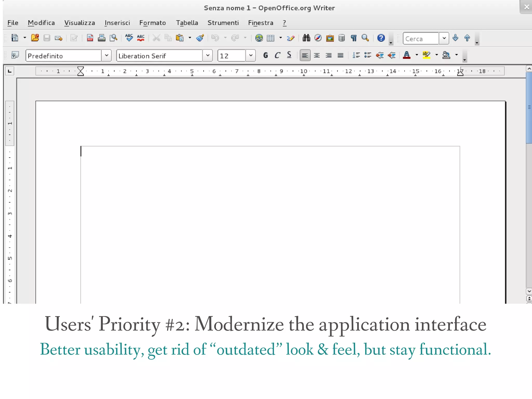This screenshot has width=532, height=399.
Task: Open Styles and Formatting window icon
Action: pos(15,55)
